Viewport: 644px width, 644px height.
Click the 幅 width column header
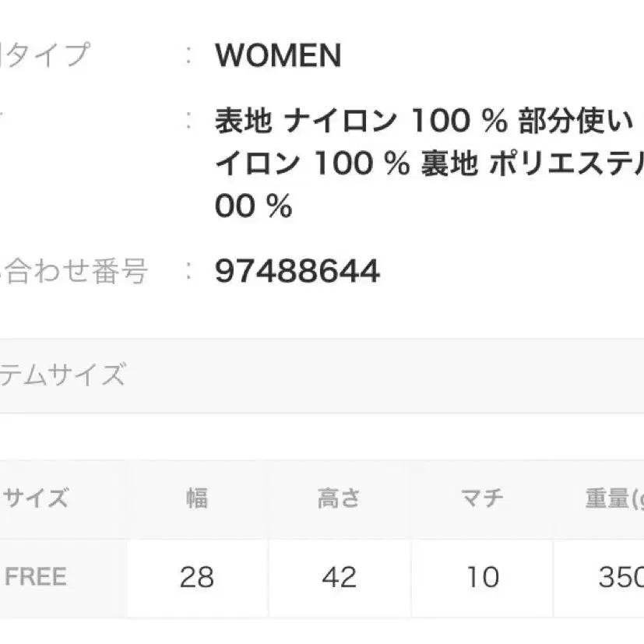tap(197, 498)
